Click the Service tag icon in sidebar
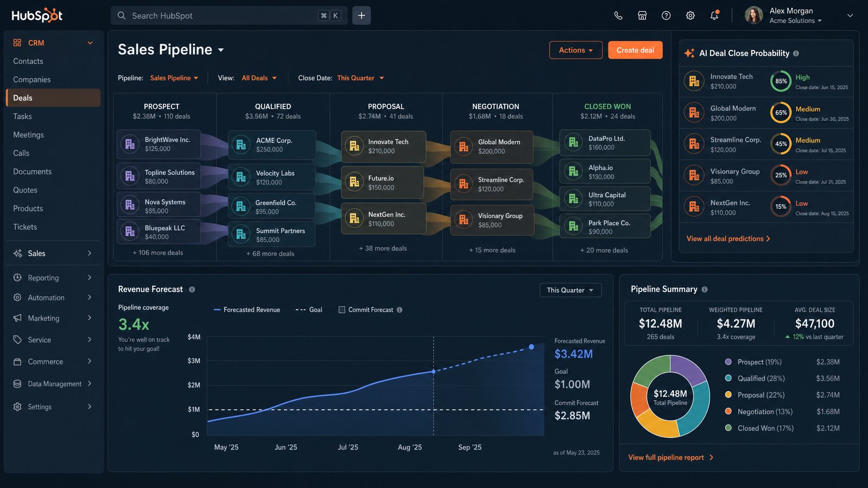The image size is (868, 488). point(17,340)
